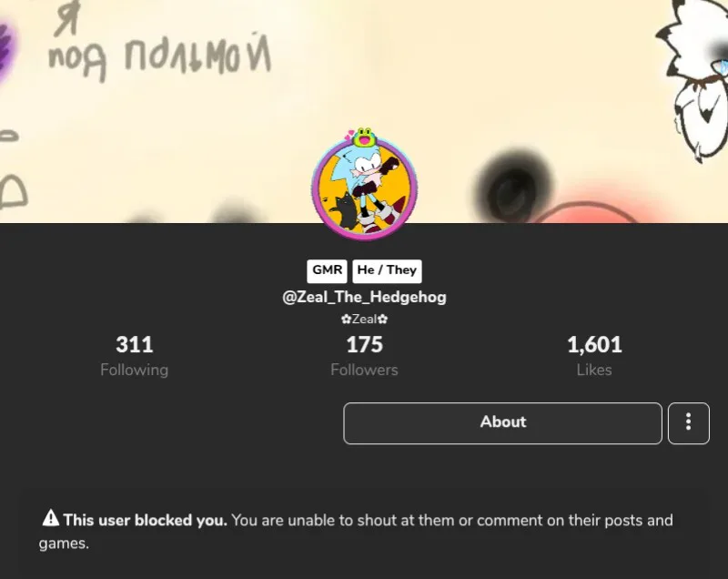This screenshot has width=728, height=579.
Task: Click the white cat drawing in banner
Action: pos(694,79)
